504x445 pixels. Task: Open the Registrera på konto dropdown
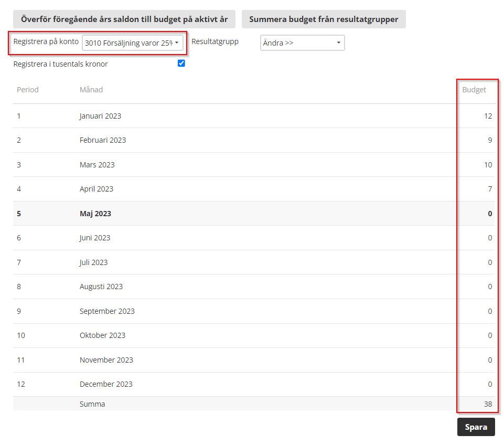(133, 43)
